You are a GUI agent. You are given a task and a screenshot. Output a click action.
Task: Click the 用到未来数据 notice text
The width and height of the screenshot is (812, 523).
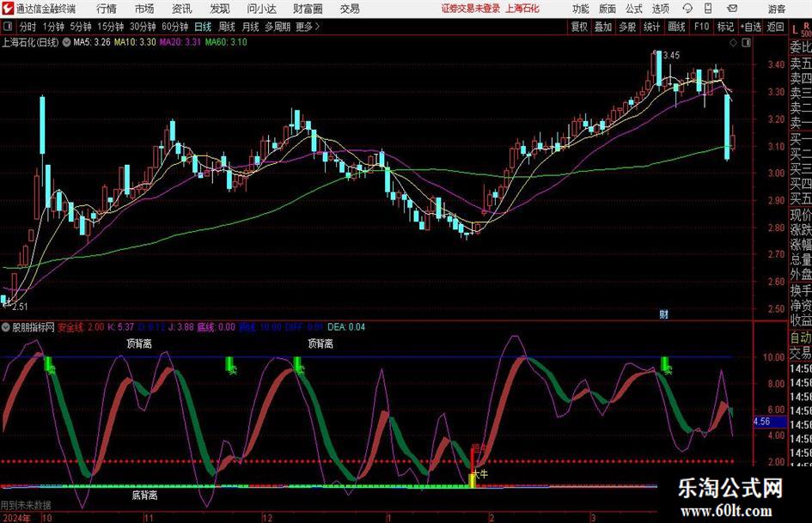(26, 505)
